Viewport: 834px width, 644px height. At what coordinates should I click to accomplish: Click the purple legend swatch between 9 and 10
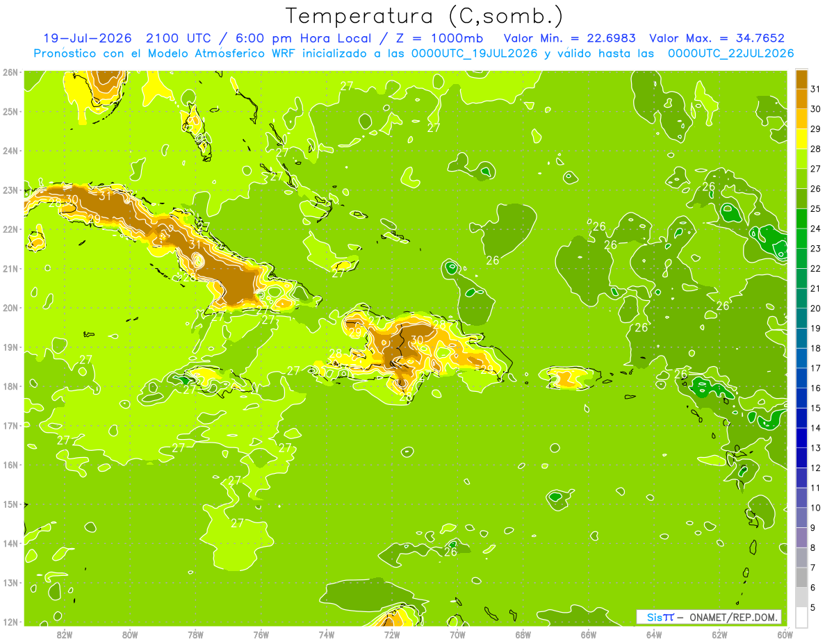(x=802, y=518)
